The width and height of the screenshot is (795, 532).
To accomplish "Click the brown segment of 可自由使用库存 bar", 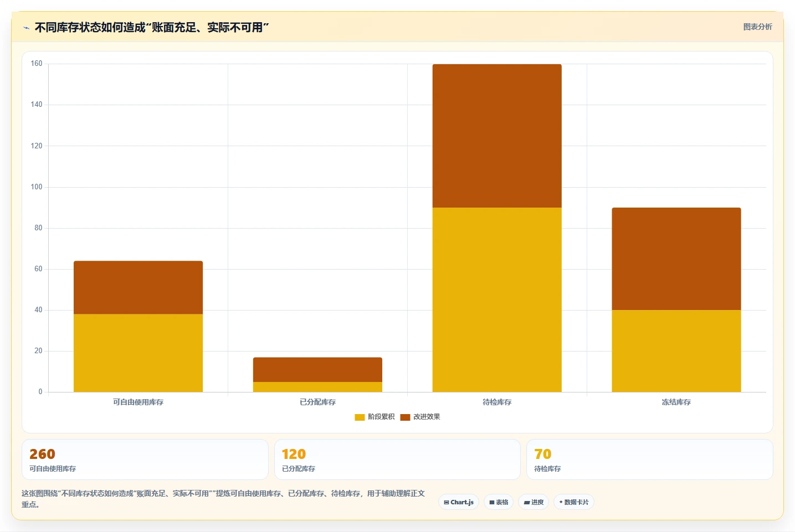I will point(138,287).
